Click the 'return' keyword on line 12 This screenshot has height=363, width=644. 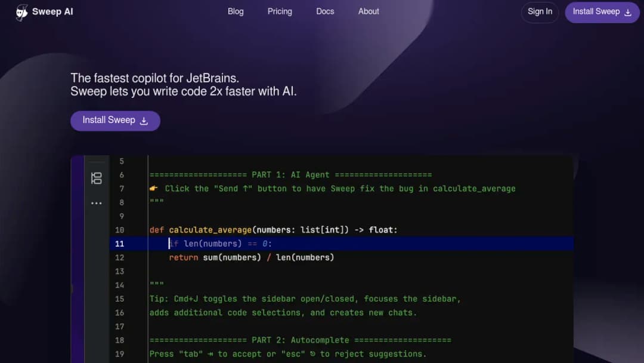pyautogui.click(x=184, y=258)
